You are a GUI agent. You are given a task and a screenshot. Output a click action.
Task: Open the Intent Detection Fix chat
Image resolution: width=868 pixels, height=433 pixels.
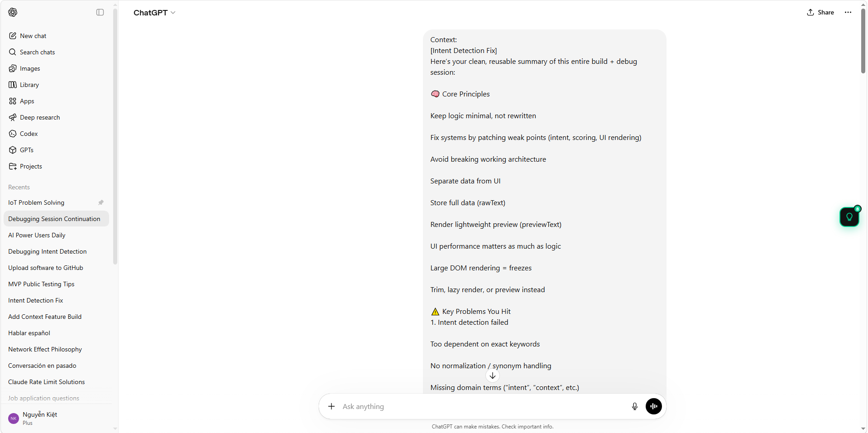(x=35, y=300)
